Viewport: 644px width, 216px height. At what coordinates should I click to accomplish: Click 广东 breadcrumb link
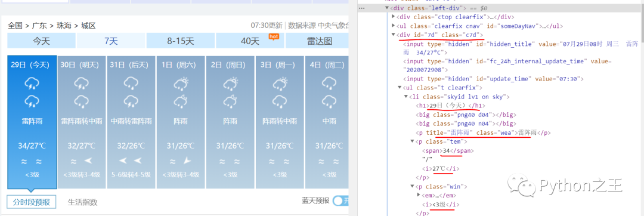tap(39, 26)
